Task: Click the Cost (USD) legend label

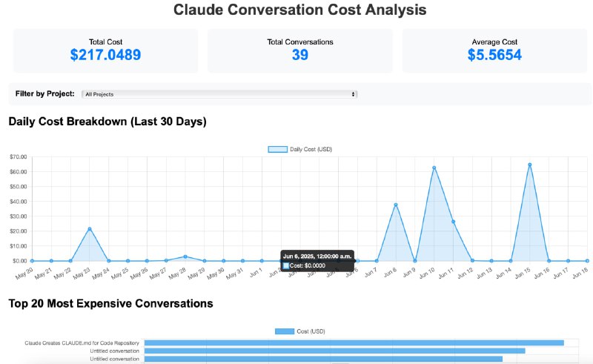Action: [311, 331]
